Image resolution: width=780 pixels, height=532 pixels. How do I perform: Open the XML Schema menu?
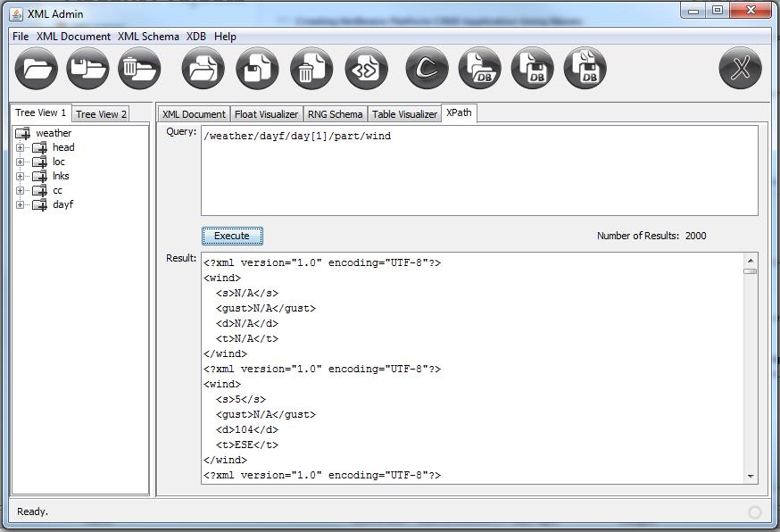[148, 37]
